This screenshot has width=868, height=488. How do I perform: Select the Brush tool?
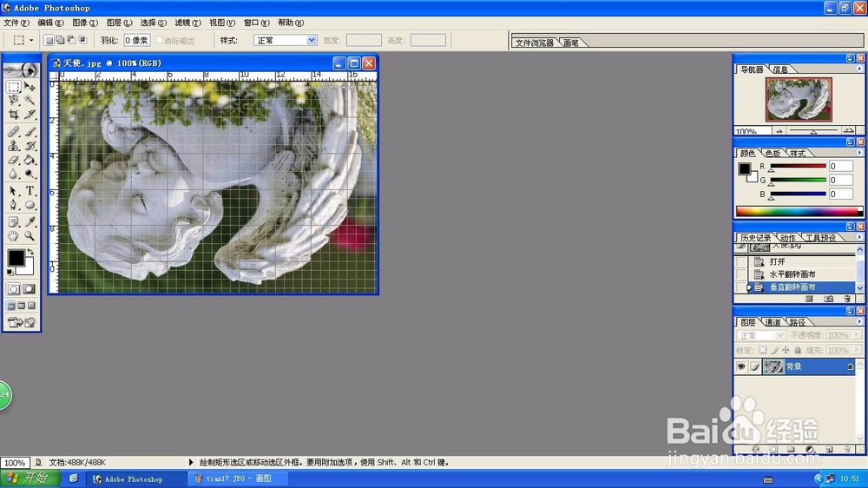[x=30, y=132]
